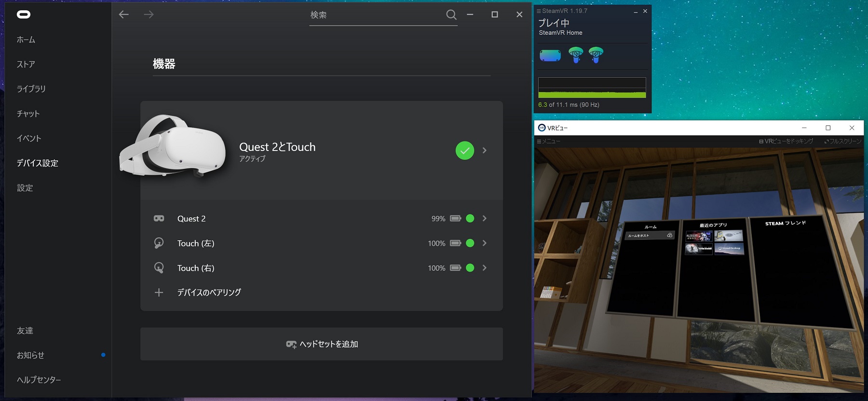
Task: Click the headset icon beside Quest 2
Action: (x=159, y=219)
